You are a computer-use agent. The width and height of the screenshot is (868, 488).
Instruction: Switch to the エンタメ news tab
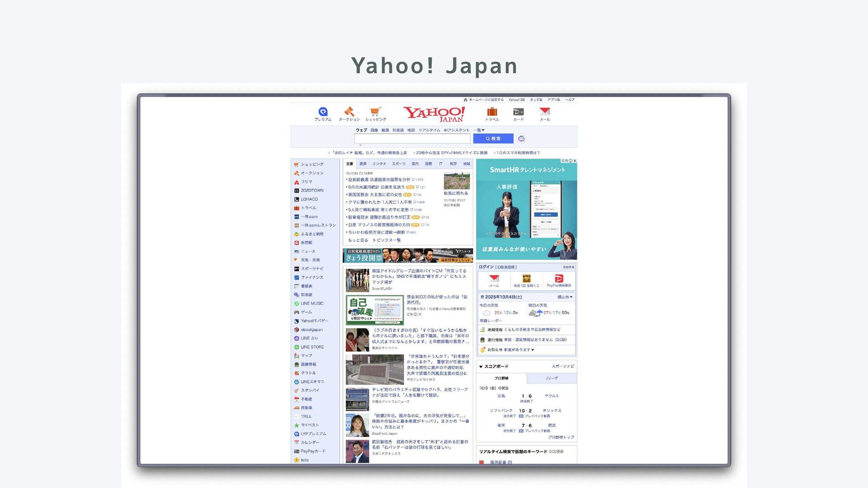click(379, 164)
